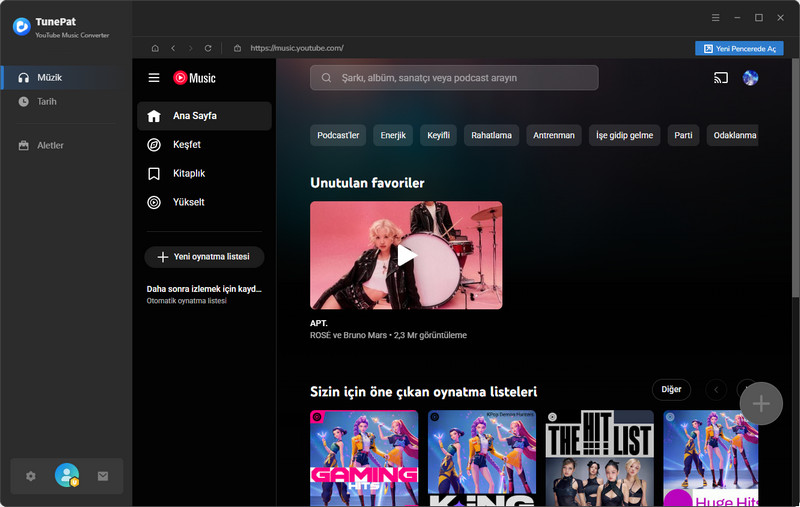Image resolution: width=800 pixels, height=507 pixels.
Task: Open the Huge Hits playlist thumbnail
Action: [x=711, y=458]
